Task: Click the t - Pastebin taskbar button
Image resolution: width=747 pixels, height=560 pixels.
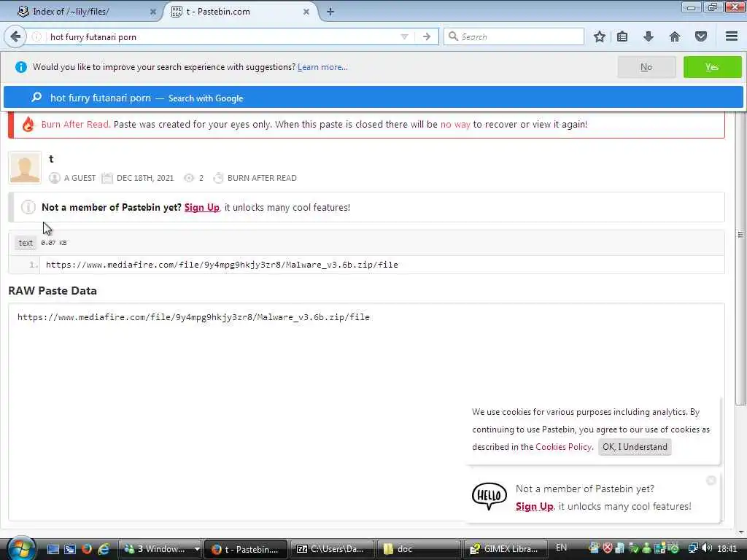Action: click(245, 549)
